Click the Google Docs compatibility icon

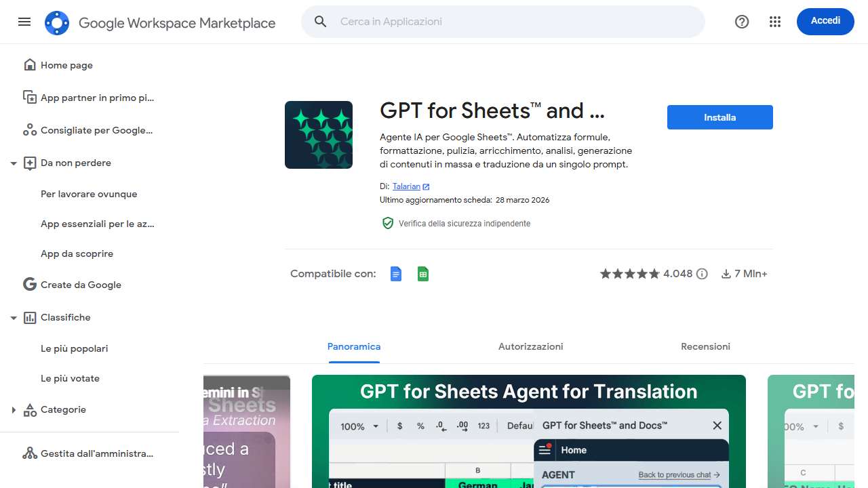(x=395, y=273)
